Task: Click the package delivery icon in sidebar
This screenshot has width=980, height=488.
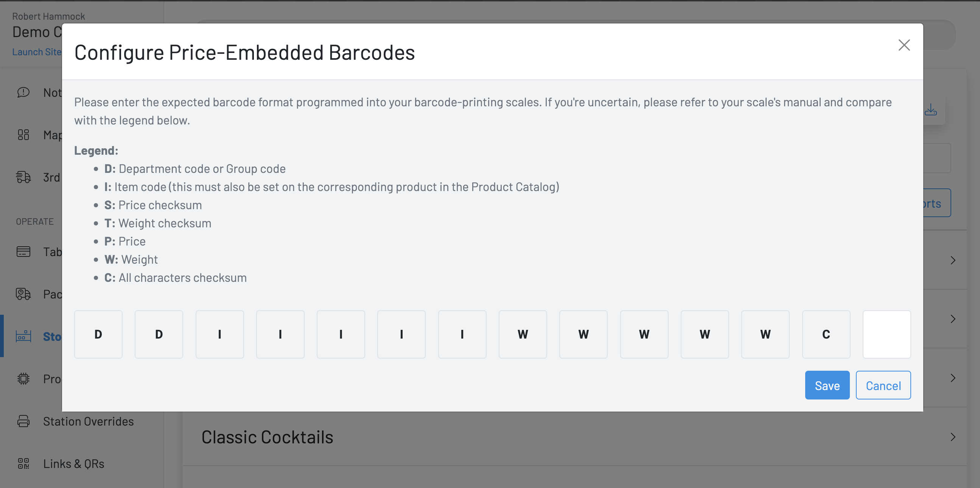Action: [x=23, y=294]
